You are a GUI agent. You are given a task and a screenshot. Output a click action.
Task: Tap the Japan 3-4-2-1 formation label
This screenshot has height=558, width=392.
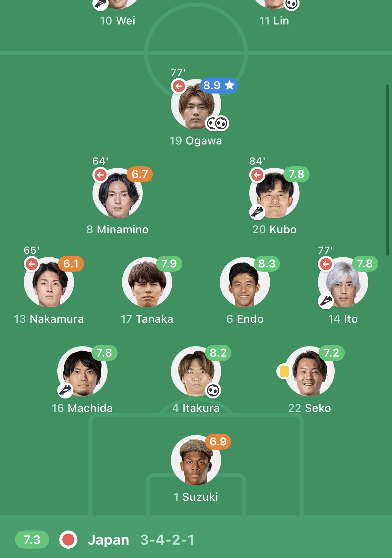[167, 540]
